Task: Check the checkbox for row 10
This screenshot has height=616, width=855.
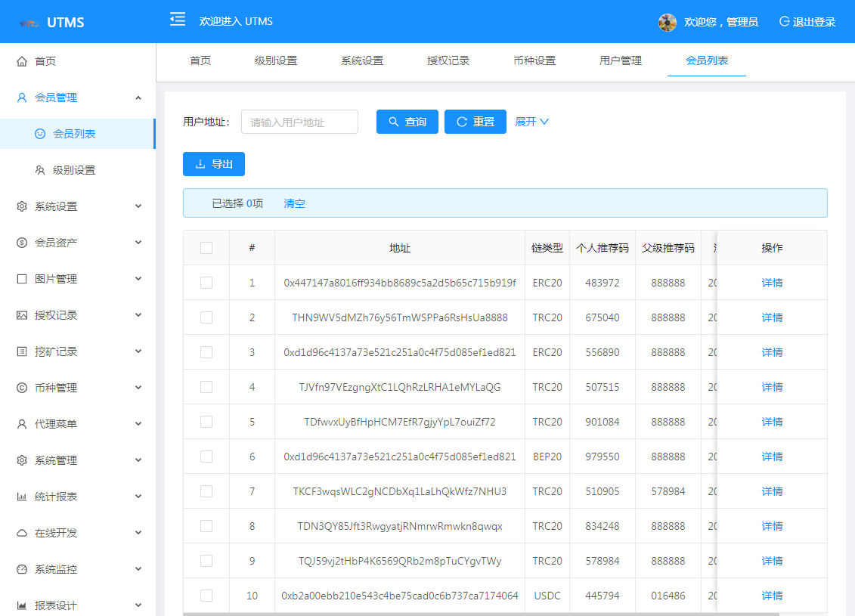Action: click(x=206, y=596)
